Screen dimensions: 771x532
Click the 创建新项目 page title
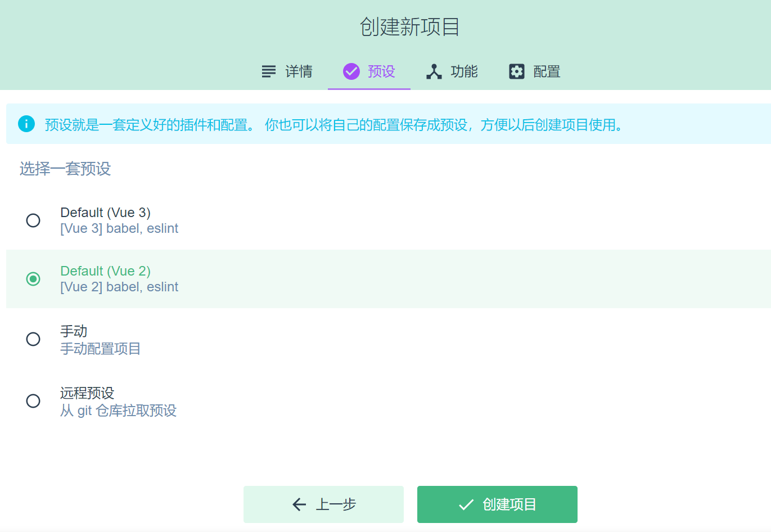click(410, 27)
